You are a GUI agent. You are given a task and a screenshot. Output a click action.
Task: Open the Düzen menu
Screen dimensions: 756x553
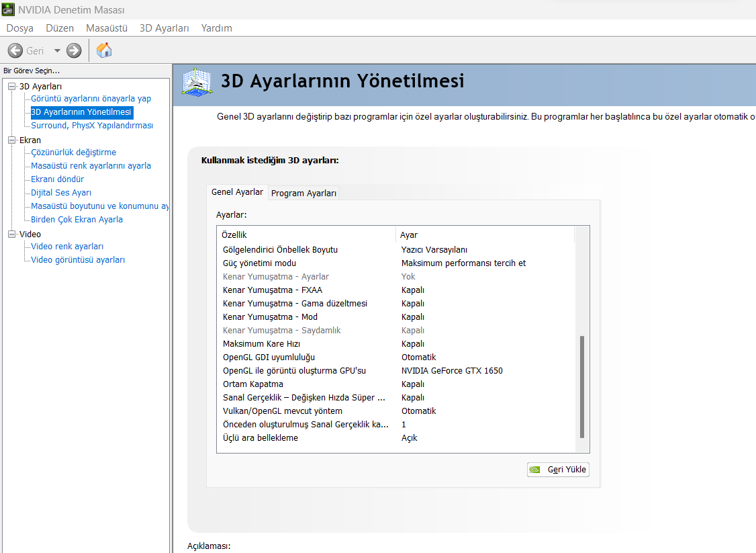click(60, 28)
